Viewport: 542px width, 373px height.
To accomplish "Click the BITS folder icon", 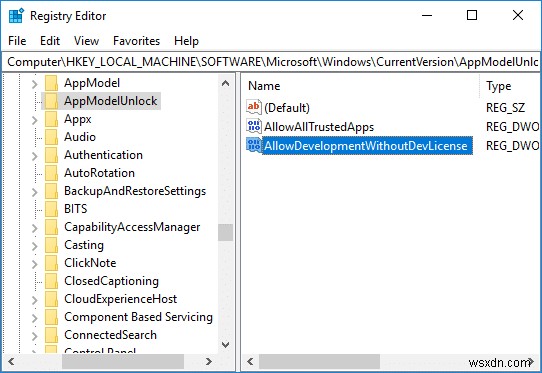I will pyautogui.click(x=51, y=209).
